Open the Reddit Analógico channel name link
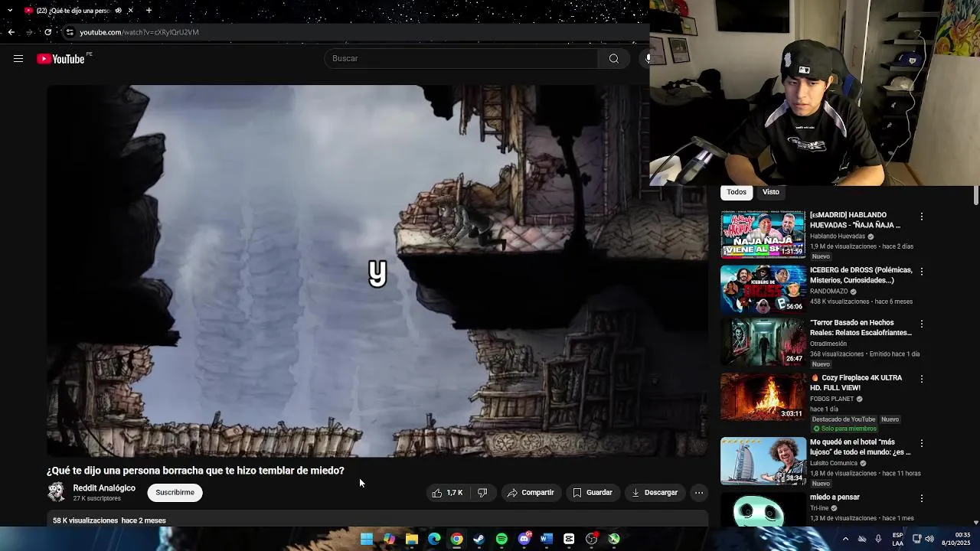The width and height of the screenshot is (980, 551). pos(104,488)
